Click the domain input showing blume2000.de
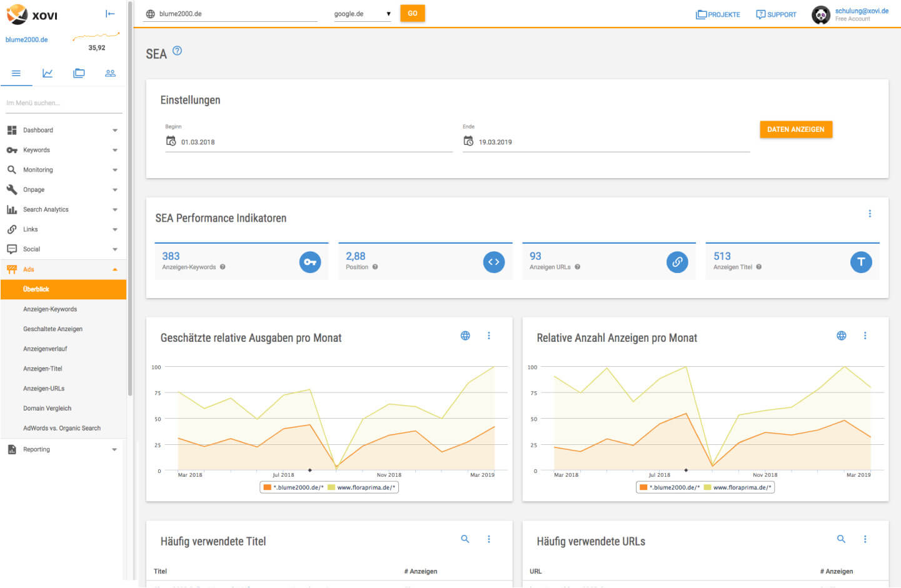 point(230,14)
